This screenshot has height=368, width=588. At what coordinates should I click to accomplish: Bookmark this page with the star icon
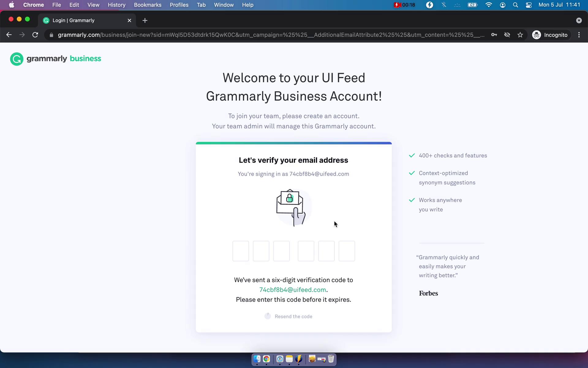tap(520, 35)
